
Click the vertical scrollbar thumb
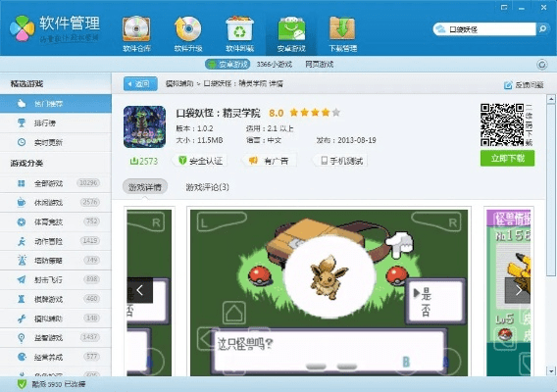tap(551, 189)
